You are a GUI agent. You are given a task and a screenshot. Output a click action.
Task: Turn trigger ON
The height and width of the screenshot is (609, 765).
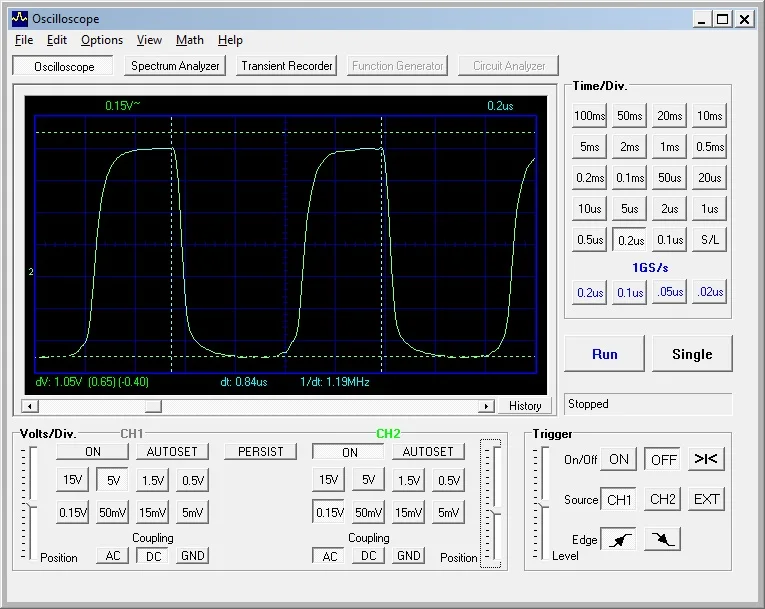point(619,459)
